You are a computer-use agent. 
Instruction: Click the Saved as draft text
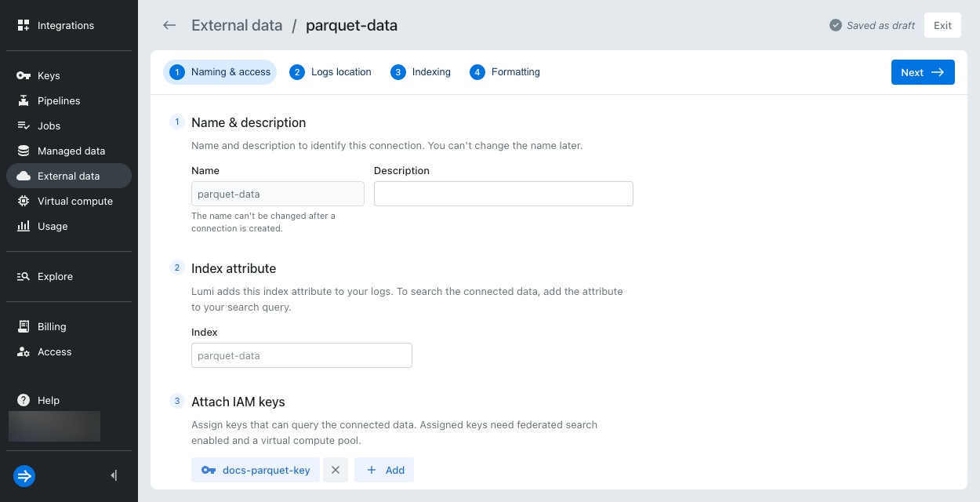pyautogui.click(x=880, y=25)
